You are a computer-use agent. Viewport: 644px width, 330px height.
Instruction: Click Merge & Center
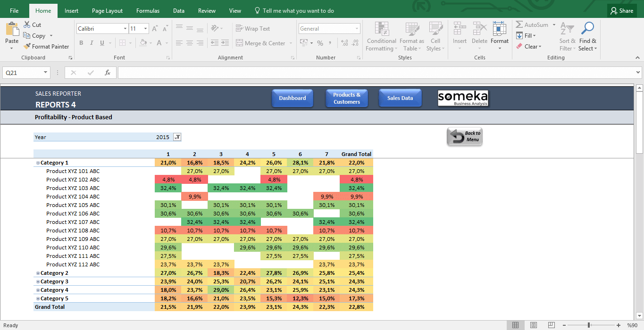[x=260, y=43]
